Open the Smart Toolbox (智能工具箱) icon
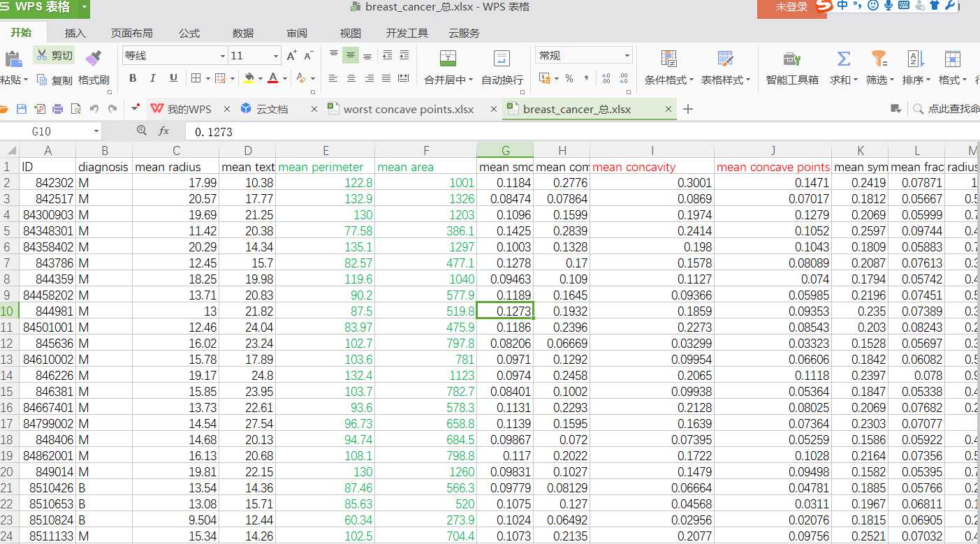The height and width of the screenshot is (544, 980). tap(792, 59)
